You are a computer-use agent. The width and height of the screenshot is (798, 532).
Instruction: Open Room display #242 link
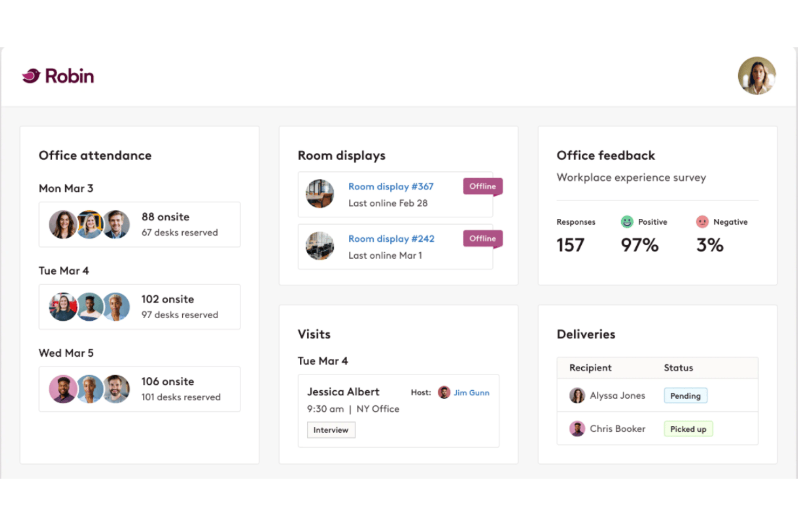coord(391,239)
